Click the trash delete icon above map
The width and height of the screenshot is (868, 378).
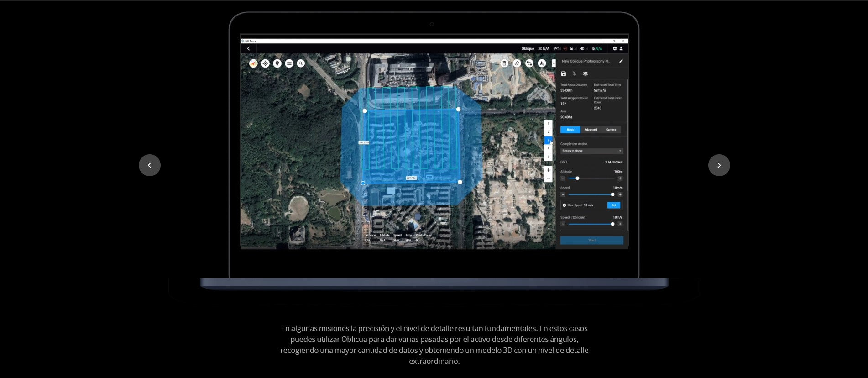point(504,63)
